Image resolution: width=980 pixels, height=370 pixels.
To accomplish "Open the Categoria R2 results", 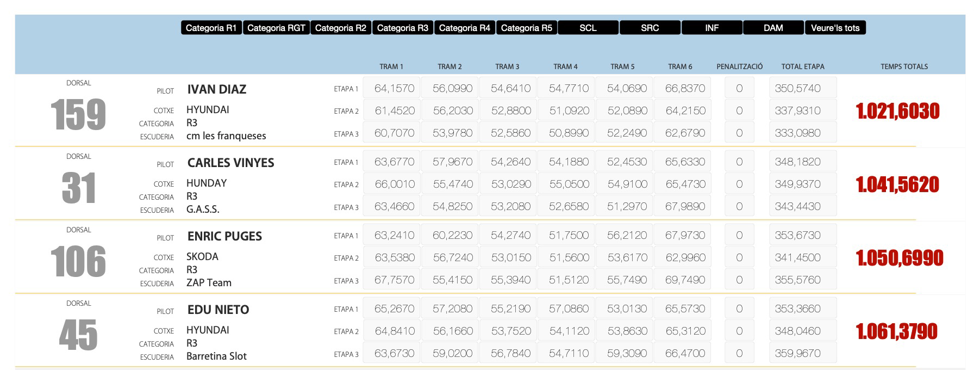I will point(340,28).
